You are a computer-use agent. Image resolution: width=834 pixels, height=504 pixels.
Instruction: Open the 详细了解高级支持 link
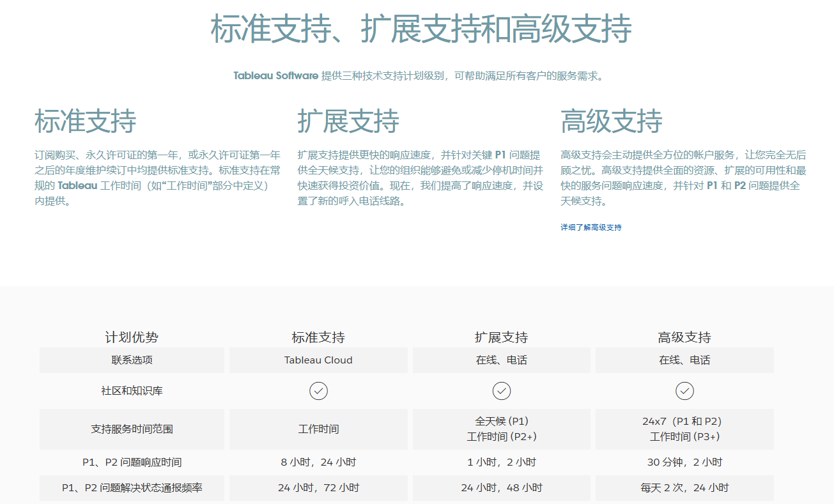[591, 227]
